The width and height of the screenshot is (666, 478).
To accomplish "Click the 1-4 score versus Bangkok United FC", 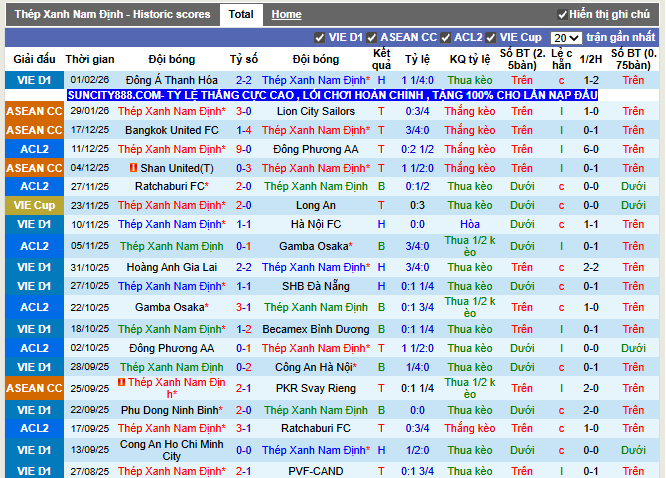I will 243,130.
